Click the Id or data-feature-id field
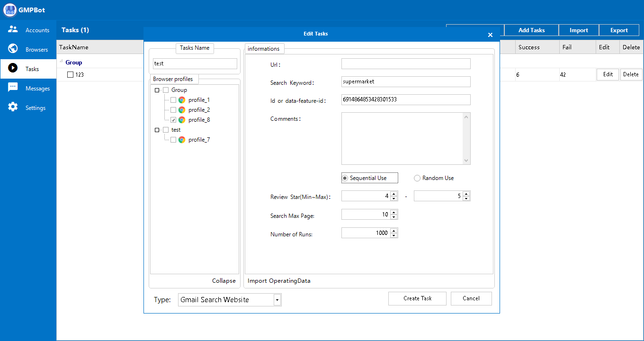This screenshot has width=644, height=341. coord(406,99)
